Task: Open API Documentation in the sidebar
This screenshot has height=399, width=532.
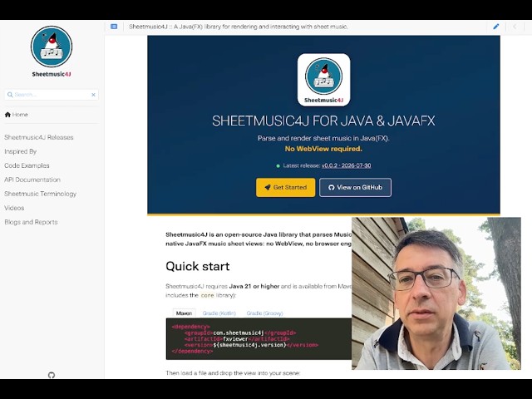Action: click(32, 180)
